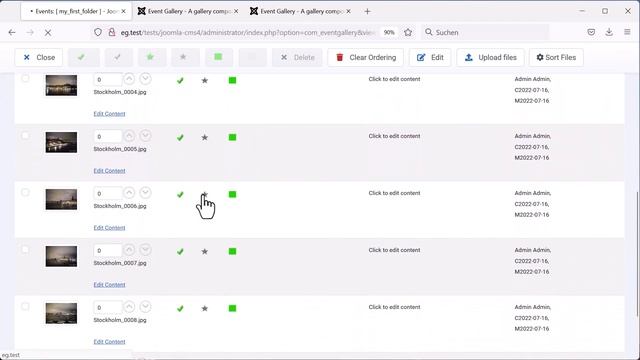
Task: Open Edit Content link for Stockholm_0008.jpg
Action: click(x=109, y=342)
